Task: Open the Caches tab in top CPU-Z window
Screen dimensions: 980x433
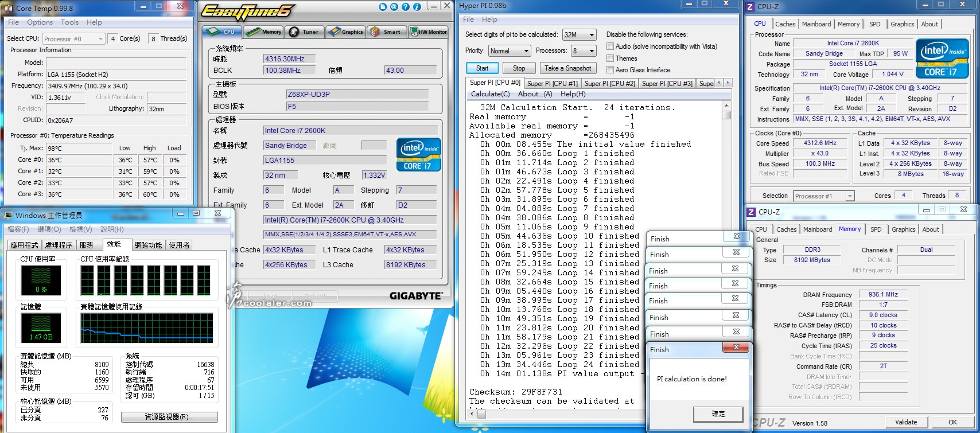Action: coord(785,24)
